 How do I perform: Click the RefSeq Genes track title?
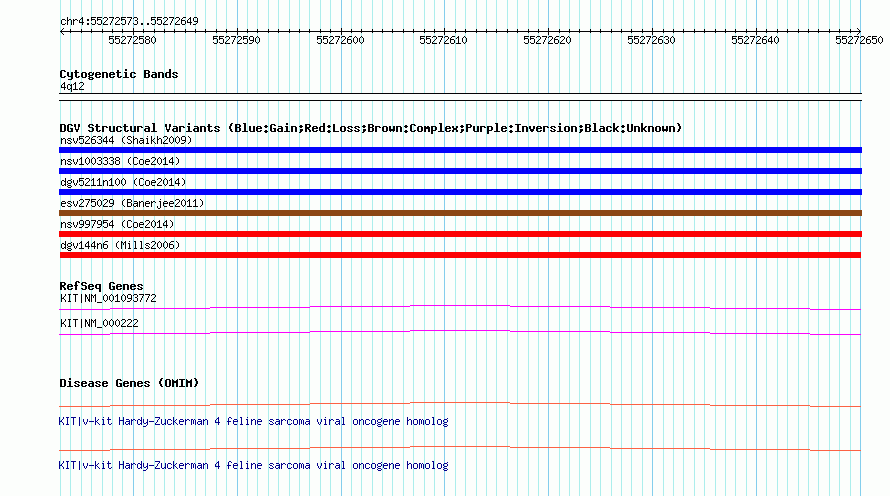tap(101, 286)
